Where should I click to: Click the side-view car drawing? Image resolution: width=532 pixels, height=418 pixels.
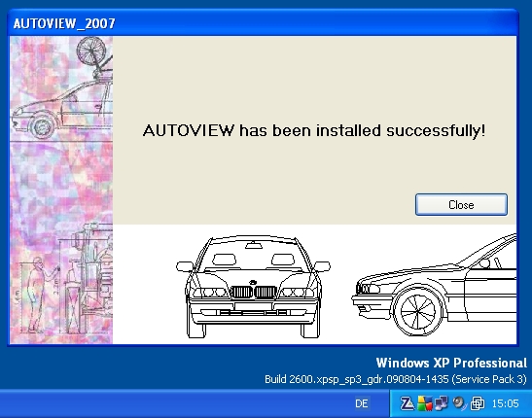(434, 285)
